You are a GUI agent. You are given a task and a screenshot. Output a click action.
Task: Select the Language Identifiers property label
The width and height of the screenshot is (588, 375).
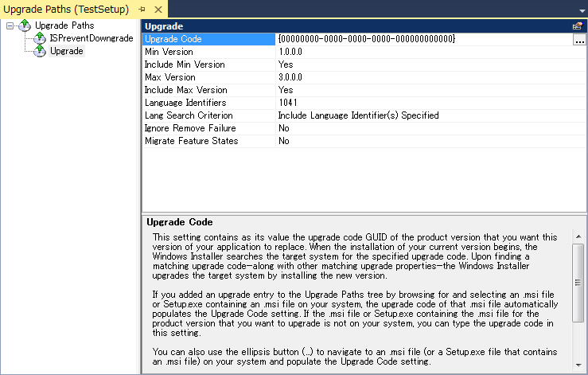(185, 103)
